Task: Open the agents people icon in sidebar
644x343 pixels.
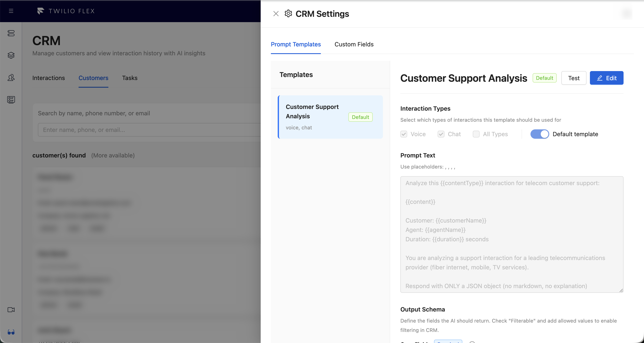Action: point(11,77)
